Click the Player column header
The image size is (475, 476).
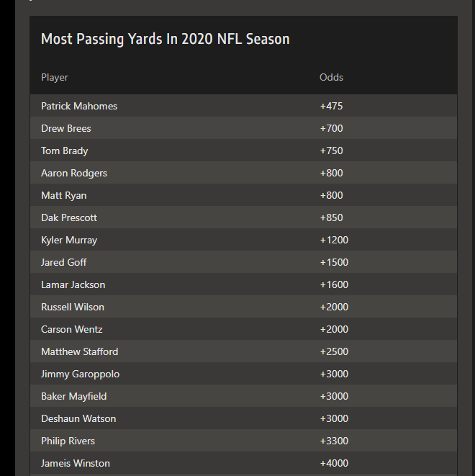point(55,77)
